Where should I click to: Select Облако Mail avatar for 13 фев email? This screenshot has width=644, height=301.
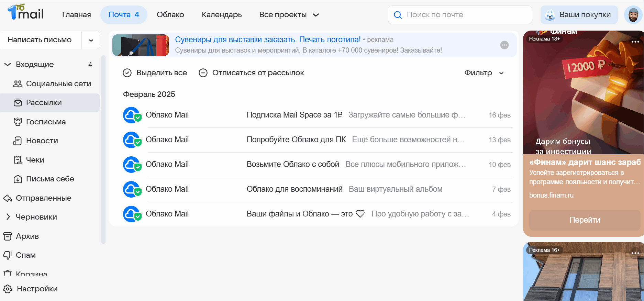point(132,140)
